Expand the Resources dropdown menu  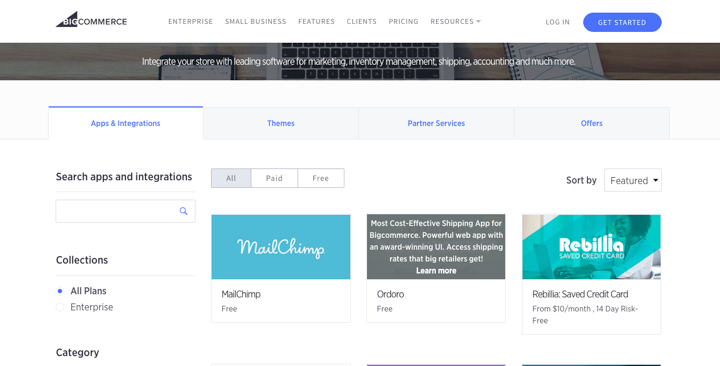pyautogui.click(x=456, y=22)
